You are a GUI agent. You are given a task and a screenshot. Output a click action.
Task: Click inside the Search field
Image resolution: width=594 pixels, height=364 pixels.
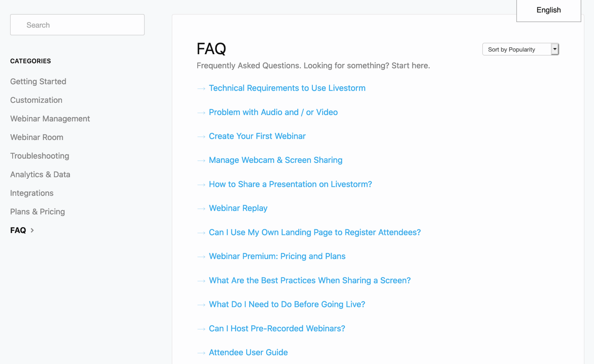point(77,25)
